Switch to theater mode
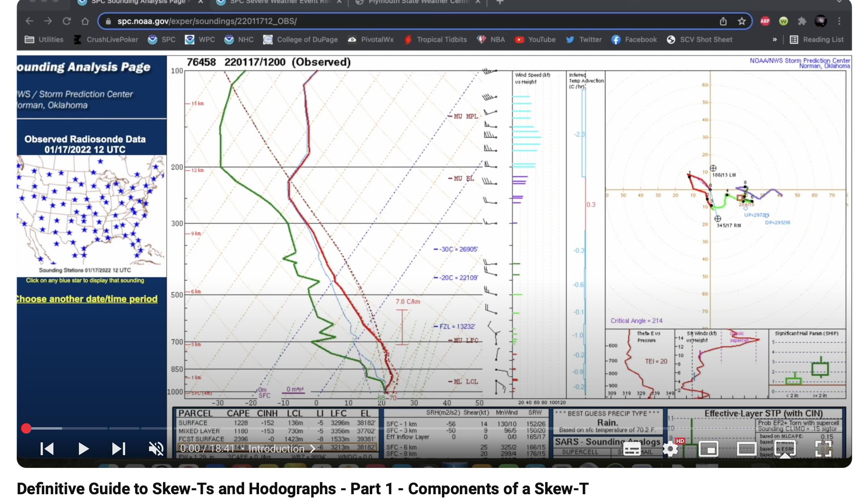This screenshot has height=501, width=868. pos(746,449)
